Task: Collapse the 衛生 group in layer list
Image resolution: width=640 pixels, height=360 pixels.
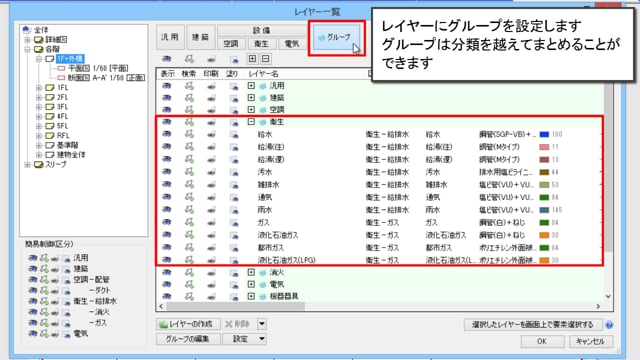Action: (251, 121)
